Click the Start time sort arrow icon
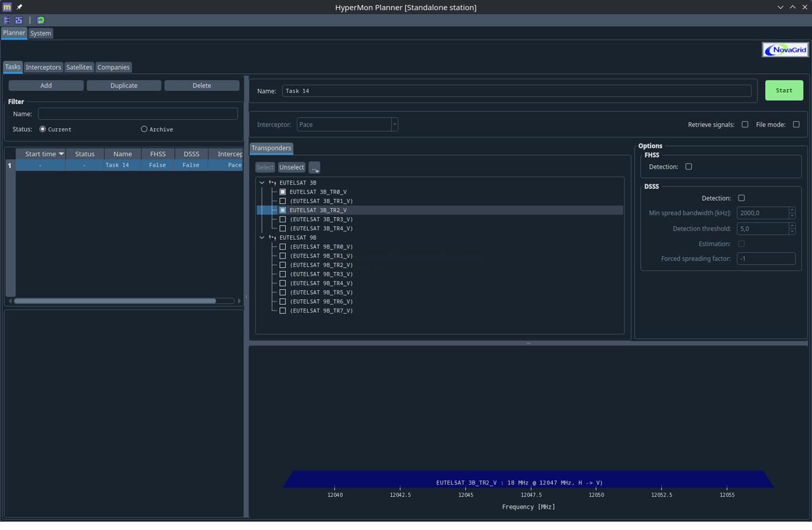This screenshot has width=812, height=530. pos(61,154)
